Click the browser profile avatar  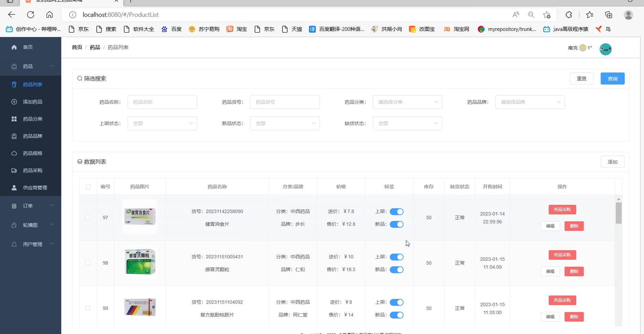pos(628,15)
